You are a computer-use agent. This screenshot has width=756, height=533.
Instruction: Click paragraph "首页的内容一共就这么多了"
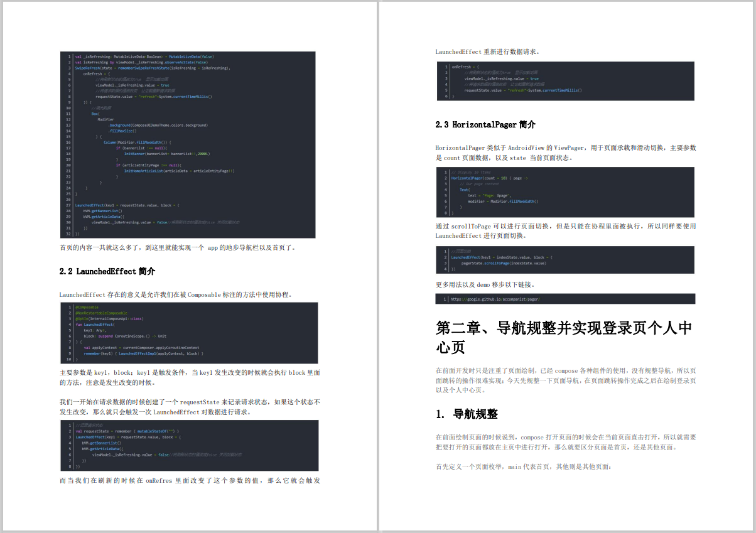[178, 247]
